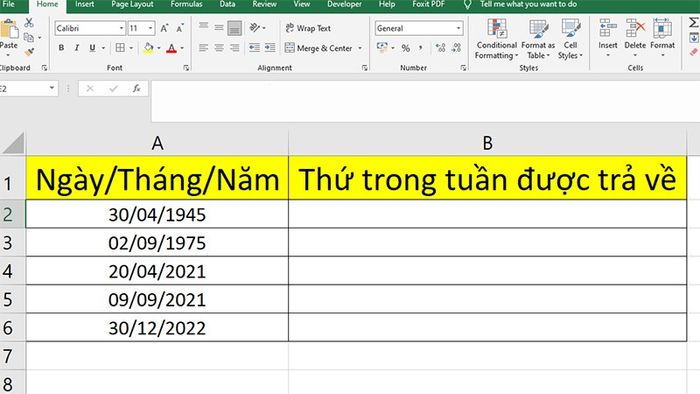Image resolution: width=700 pixels, height=394 pixels.
Task: Align text right
Action: pyautogui.click(x=234, y=48)
